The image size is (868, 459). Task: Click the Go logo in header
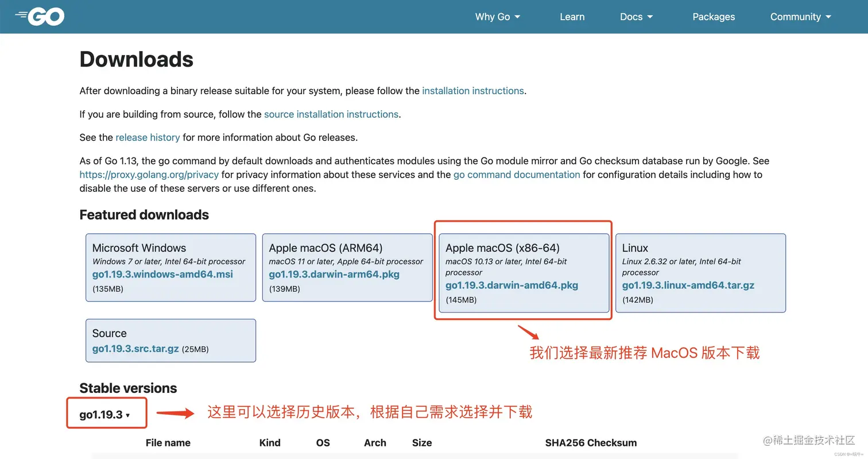[x=40, y=17]
